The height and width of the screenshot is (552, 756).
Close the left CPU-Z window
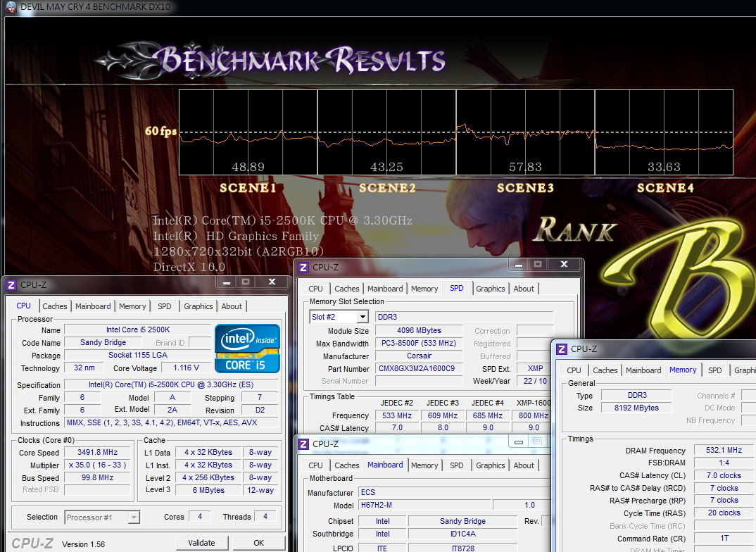pos(272,282)
